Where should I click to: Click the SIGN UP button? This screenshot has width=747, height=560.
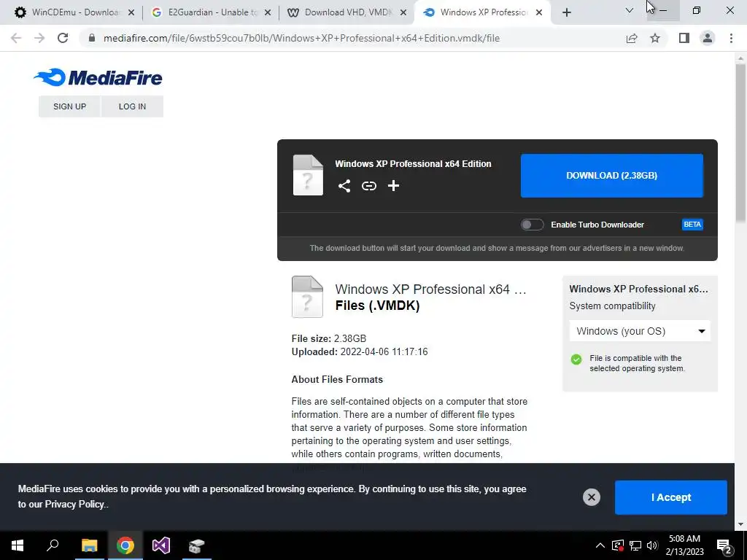pyautogui.click(x=69, y=106)
